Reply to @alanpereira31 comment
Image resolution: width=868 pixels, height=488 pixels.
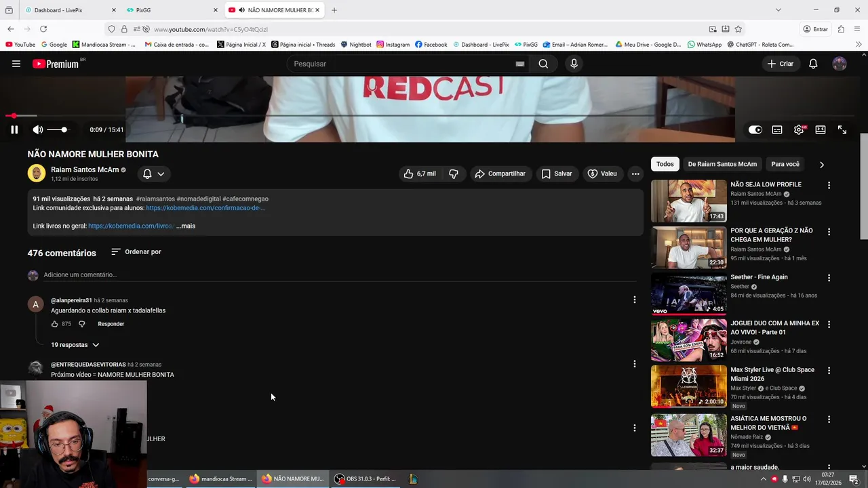(111, 324)
